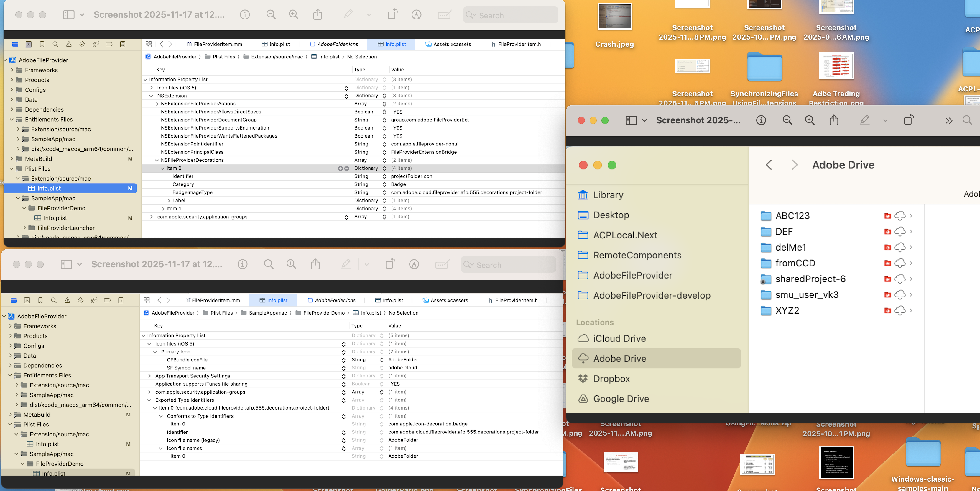980x491 pixels.
Task: Open markup options chevron in right Preview window
Action: 885,120
